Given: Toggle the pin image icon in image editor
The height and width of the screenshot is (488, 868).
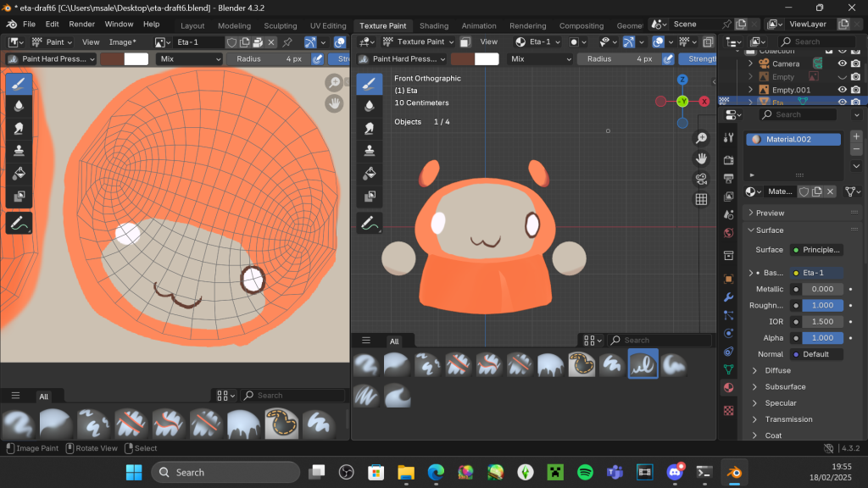Looking at the screenshot, I should [x=287, y=42].
